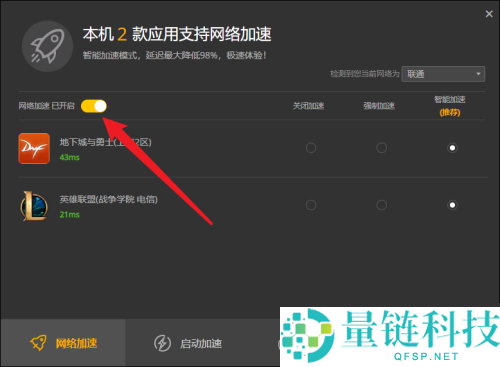Switch to the 启动加速 tab
The width and height of the screenshot is (500, 367).
pos(188,343)
